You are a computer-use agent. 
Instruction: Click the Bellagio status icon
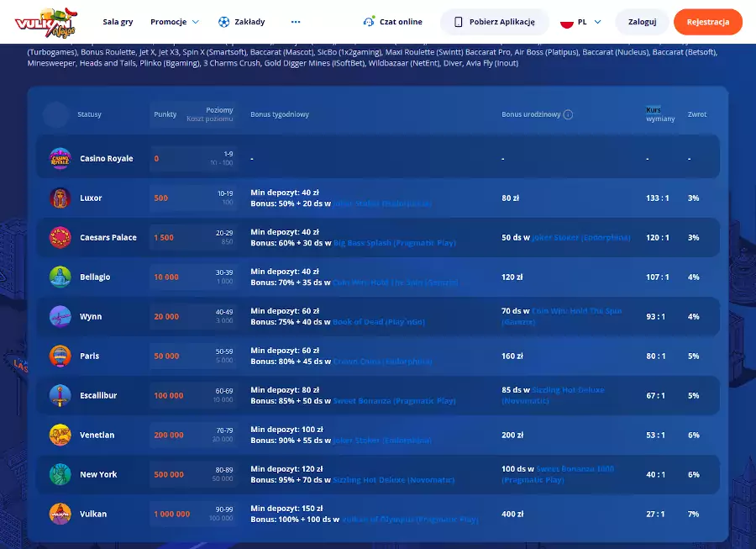(x=60, y=277)
